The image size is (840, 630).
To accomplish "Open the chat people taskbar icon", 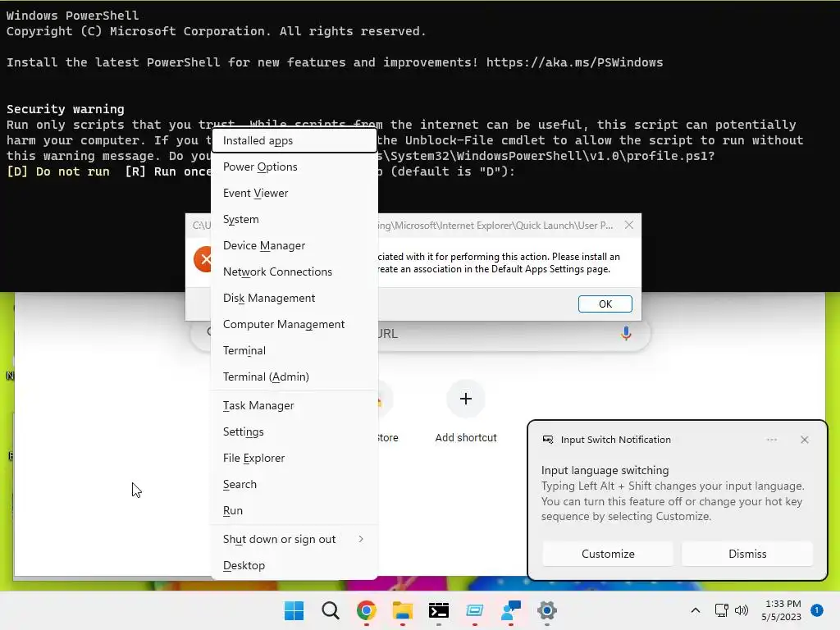I will point(511,610).
